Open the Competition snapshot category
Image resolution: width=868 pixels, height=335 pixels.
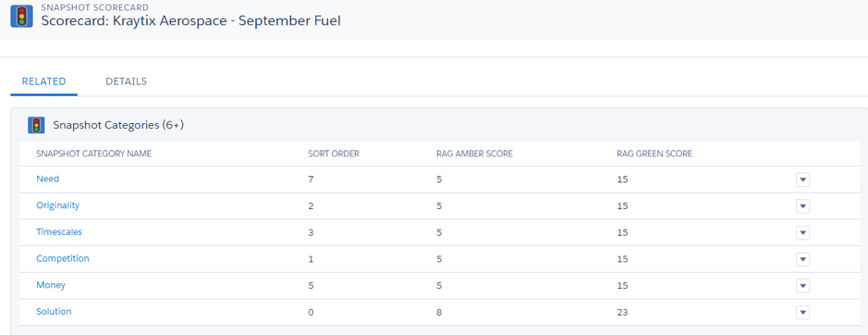pyautogui.click(x=63, y=258)
